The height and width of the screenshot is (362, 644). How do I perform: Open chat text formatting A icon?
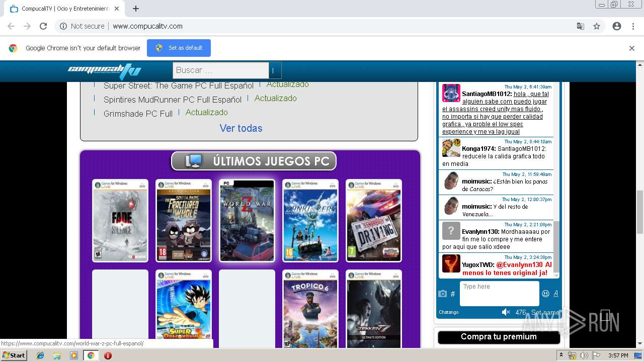[556, 294]
